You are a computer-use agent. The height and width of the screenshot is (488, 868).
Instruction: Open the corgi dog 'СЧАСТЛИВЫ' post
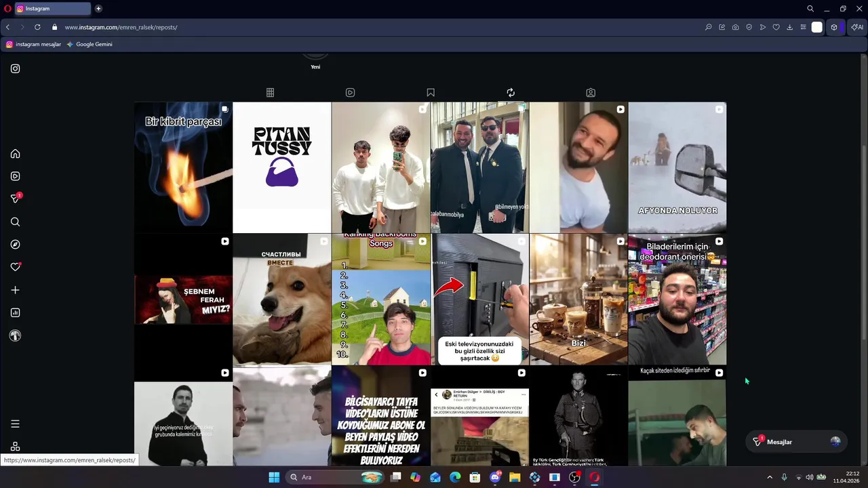pyautogui.click(x=282, y=300)
